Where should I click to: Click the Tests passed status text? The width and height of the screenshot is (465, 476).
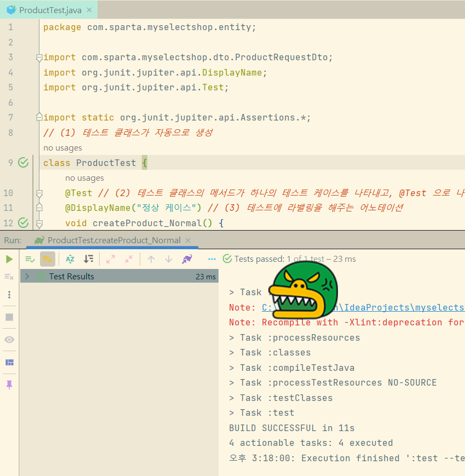click(295, 259)
